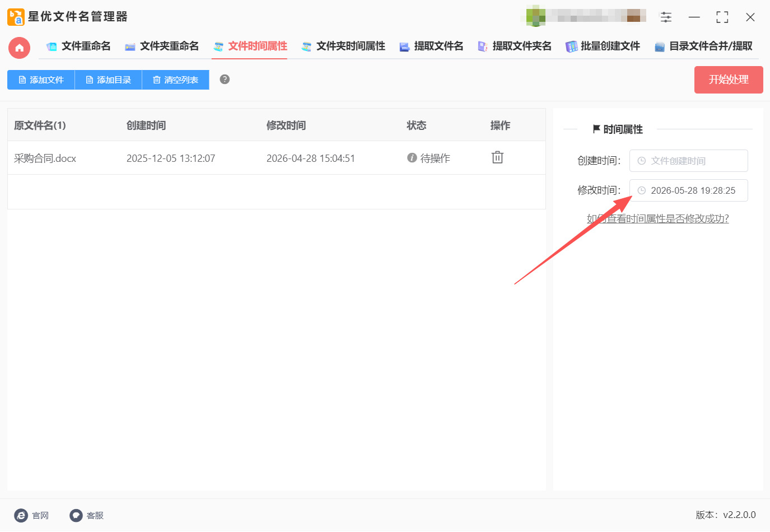Click the clock icon in the 修改时间 field
Image resolution: width=770 pixels, height=532 pixels.
click(x=642, y=190)
